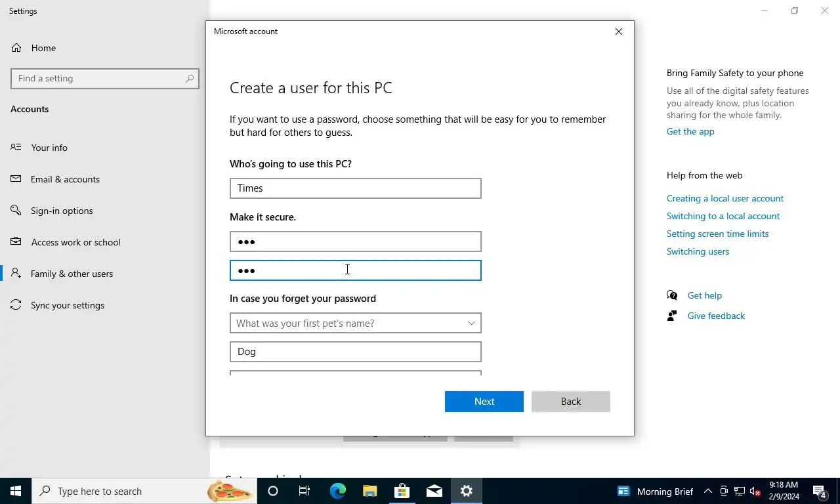Show hidden system tray icons
840x504 pixels.
click(x=707, y=491)
